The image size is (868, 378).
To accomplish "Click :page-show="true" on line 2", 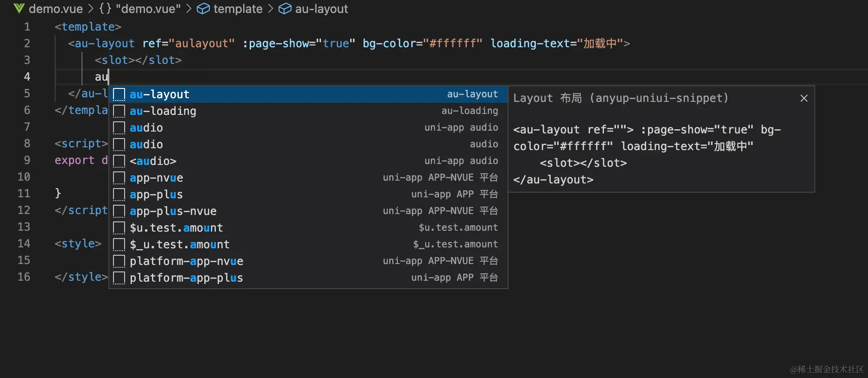I will coord(299,44).
